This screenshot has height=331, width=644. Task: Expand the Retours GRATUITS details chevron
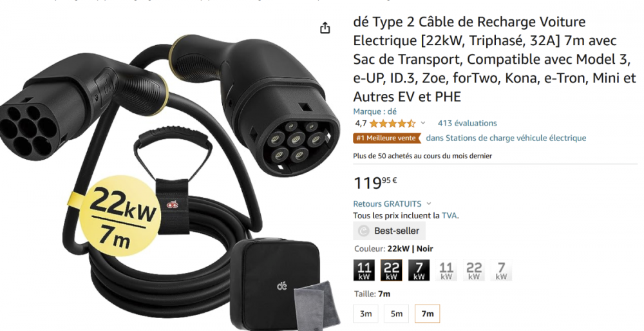tap(429, 203)
